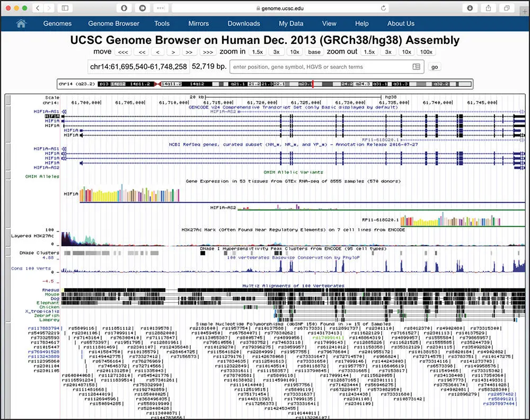530x420 pixels.
Task: Click position search input field
Action: coord(327,67)
